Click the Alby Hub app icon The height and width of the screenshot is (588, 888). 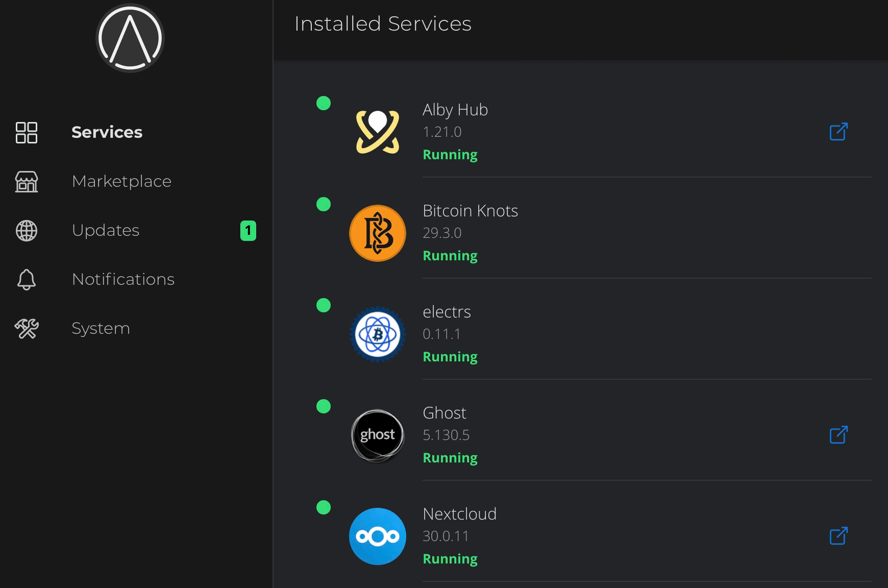coord(378,132)
